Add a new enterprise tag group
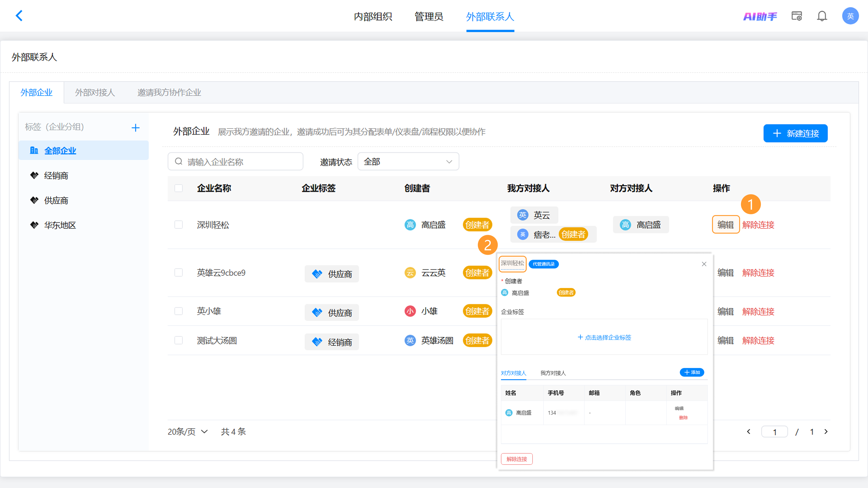The width and height of the screenshot is (868, 488). click(x=135, y=128)
